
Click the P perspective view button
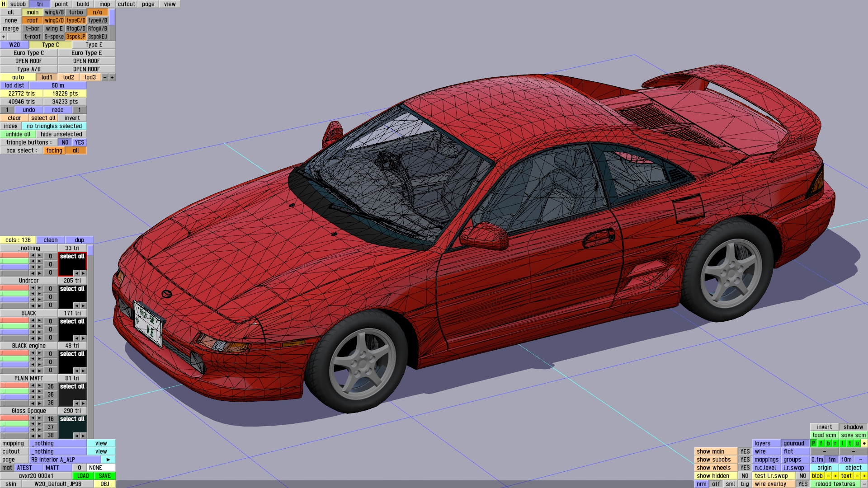pos(814,443)
